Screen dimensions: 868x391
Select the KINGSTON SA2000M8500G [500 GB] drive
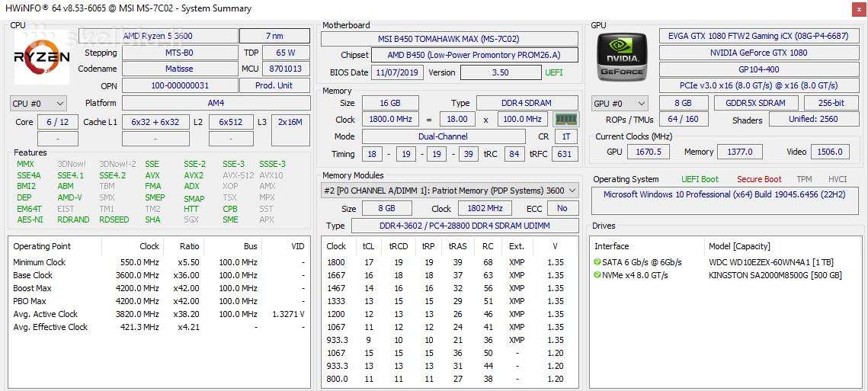pyautogui.click(x=776, y=275)
